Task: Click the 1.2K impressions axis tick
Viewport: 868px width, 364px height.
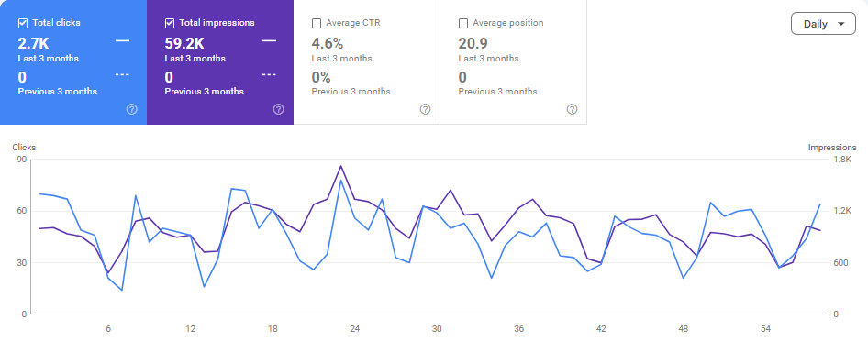Action: tap(843, 211)
